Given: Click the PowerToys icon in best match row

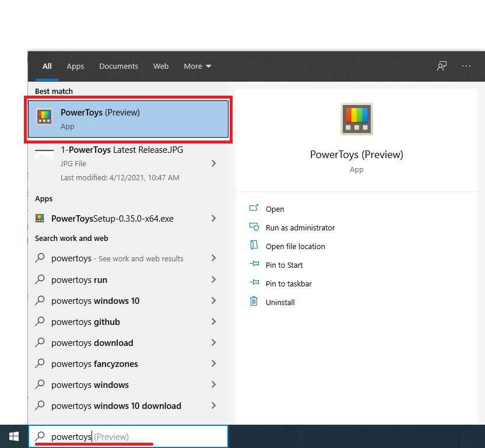Looking at the screenshot, I should pos(44,117).
